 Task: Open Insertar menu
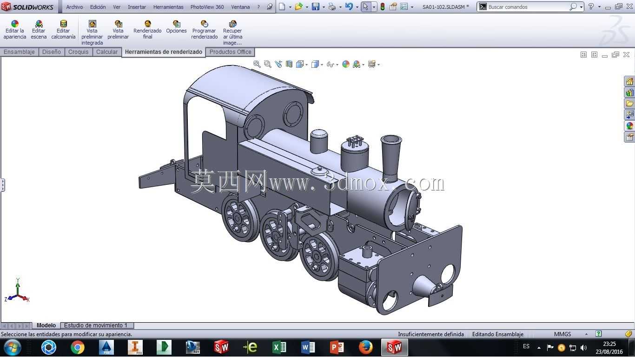click(137, 7)
